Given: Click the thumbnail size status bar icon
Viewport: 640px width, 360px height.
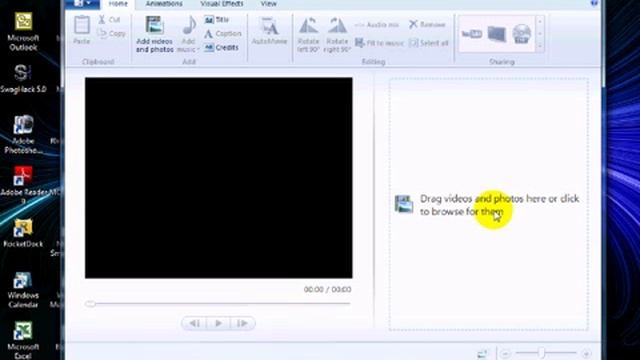Looking at the screenshot, I should point(482,353).
